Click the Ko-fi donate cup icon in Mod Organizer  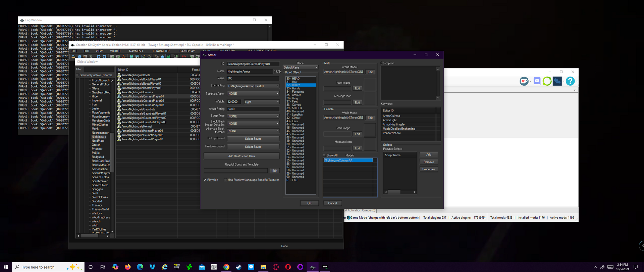pyautogui.click(x=524, y=81)
